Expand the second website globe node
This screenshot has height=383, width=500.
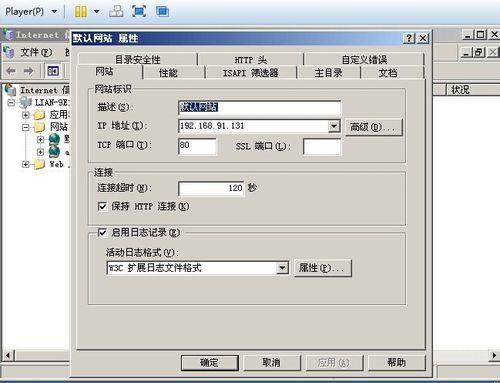coord(40,152)
